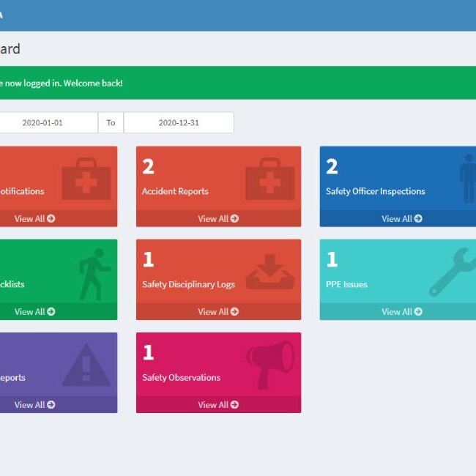Click View All on the Notifications card
The height and width of the screenshot is (476, 476).
[x=34, y=218]
